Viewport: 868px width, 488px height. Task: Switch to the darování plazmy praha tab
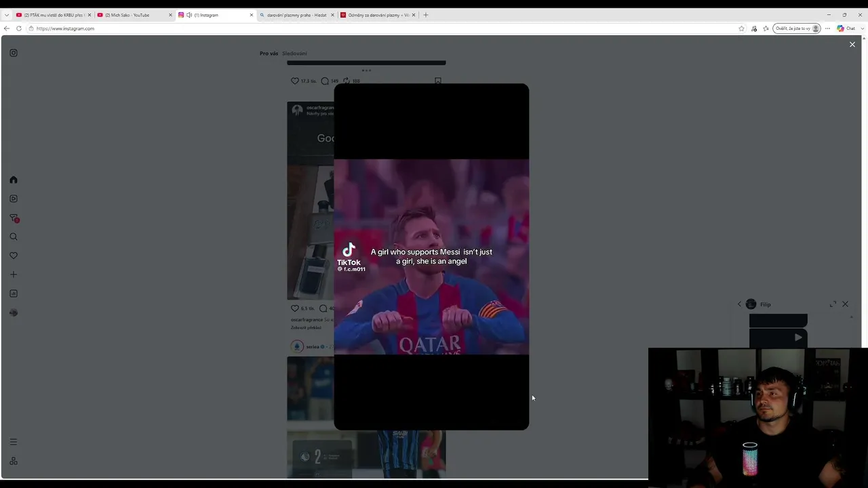click(x=297, y=15)
